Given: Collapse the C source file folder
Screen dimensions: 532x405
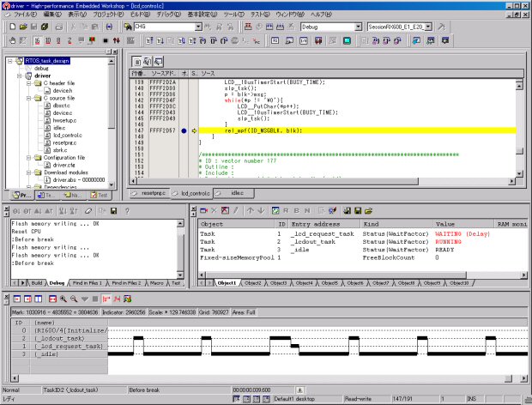Looking at the screenshot, I should coord(29,98).
